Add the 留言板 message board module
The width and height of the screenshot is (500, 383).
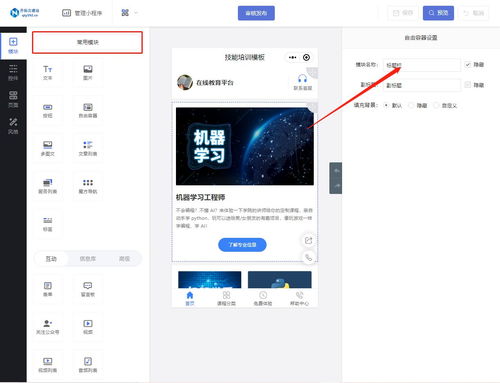click(x=88, y=289)
